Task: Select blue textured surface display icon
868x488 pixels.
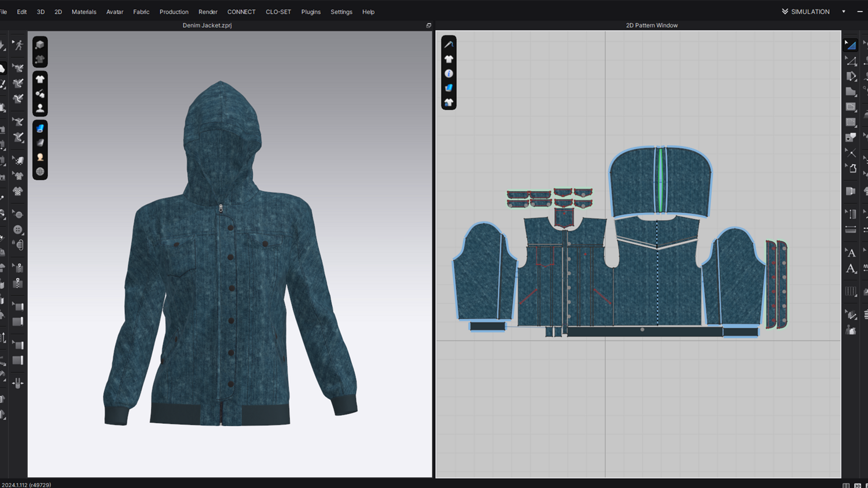Action: (40, 128)
